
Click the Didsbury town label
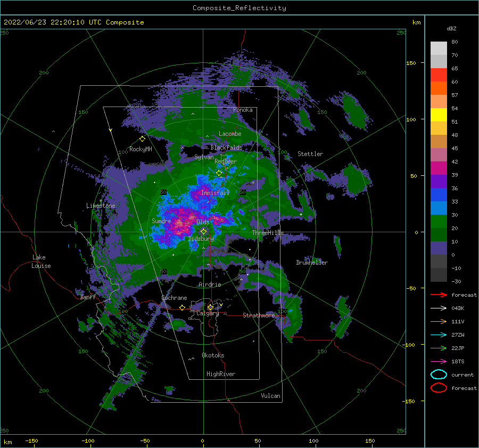[x=201, y=239]
